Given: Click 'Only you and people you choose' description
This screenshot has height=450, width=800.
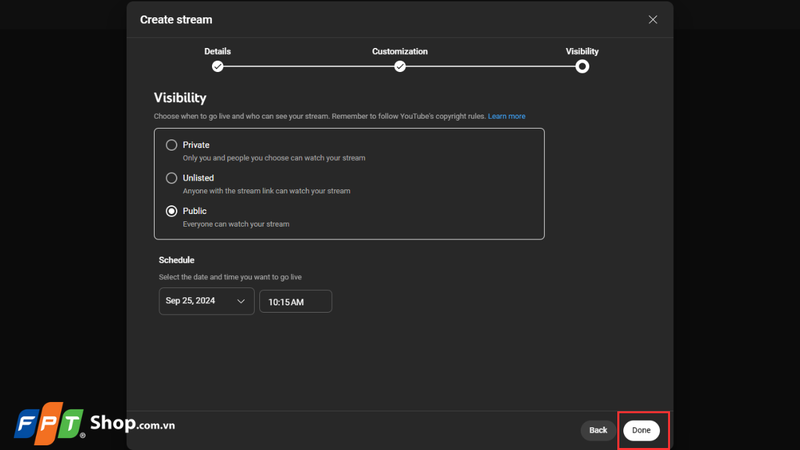Looking at the screenshot, I should pyautogui.click(x=274, y=158).
